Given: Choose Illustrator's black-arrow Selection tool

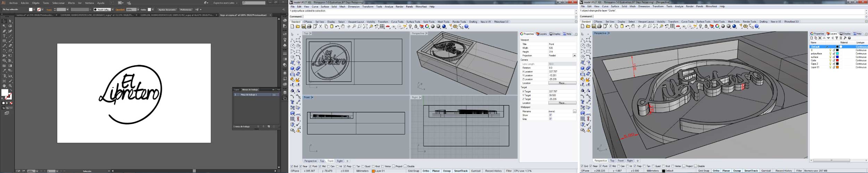Looking at the screenshot, I should tap(4, 21).
